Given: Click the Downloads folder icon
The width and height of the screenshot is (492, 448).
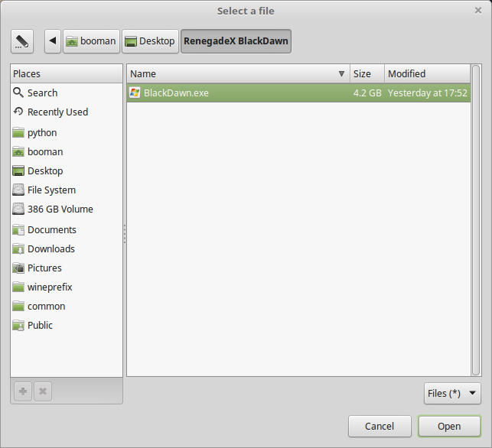Looking at the screenshot, I should [x=18, y=249].
